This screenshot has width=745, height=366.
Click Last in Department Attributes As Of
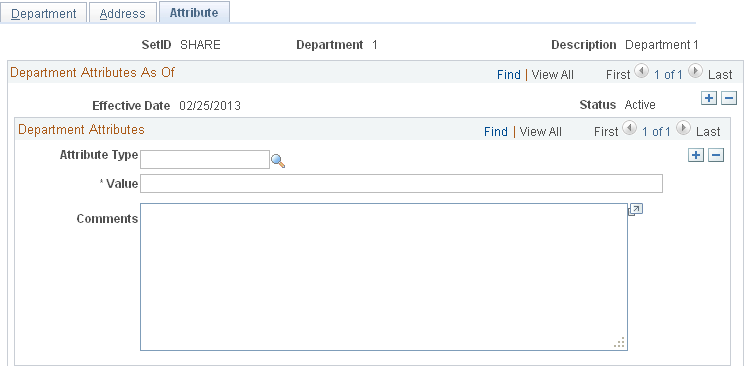tap(720, 75)
